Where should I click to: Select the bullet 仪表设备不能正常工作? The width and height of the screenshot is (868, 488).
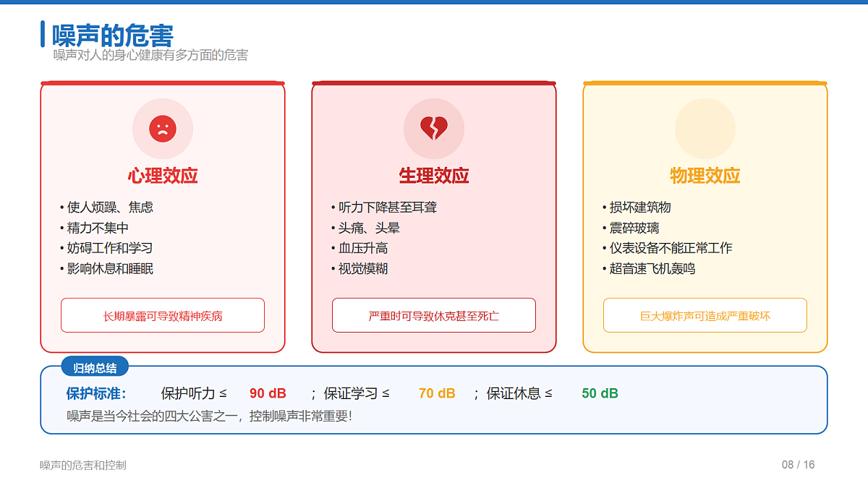pos(668,248)
